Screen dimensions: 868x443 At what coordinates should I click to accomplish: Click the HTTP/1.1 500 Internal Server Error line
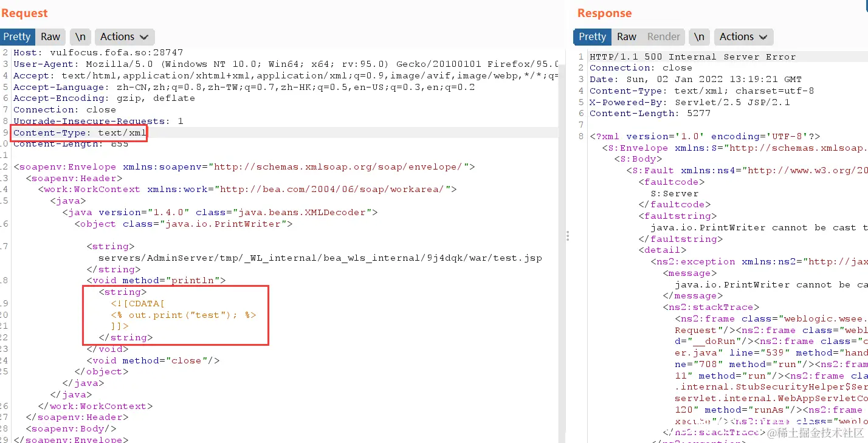692,57
